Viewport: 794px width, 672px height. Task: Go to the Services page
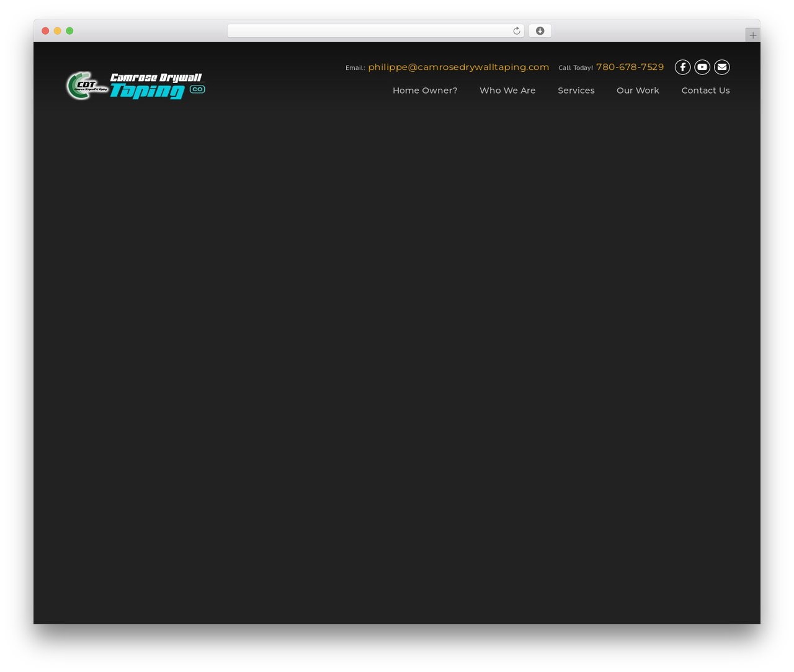pyautogui.click(x=576, y=91)
